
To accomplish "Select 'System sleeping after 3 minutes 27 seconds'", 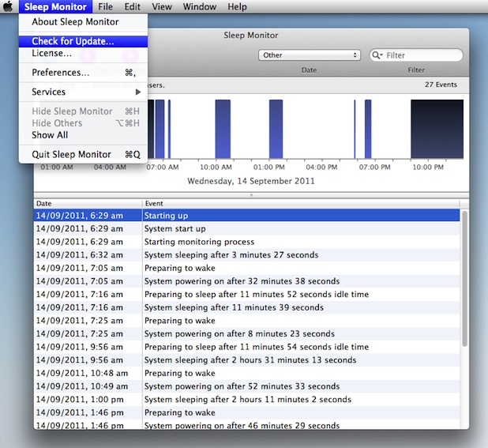I will coord(247,254).
